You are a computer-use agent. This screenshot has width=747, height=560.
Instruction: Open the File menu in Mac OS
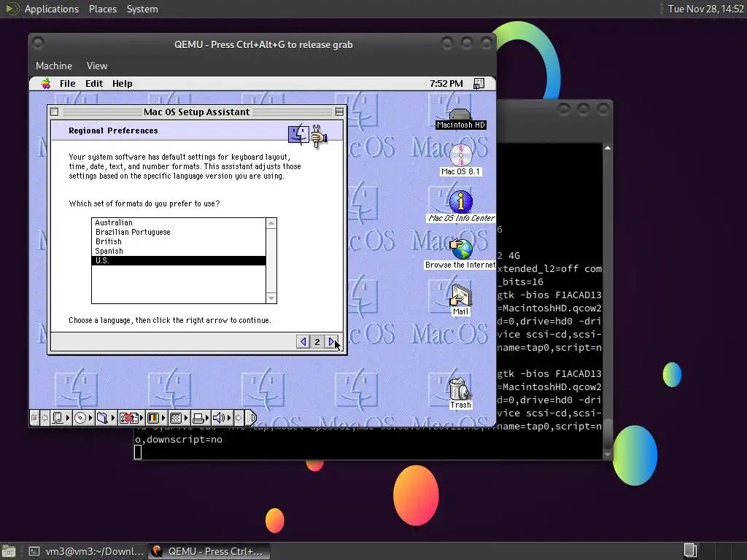[x=67, y=84]
